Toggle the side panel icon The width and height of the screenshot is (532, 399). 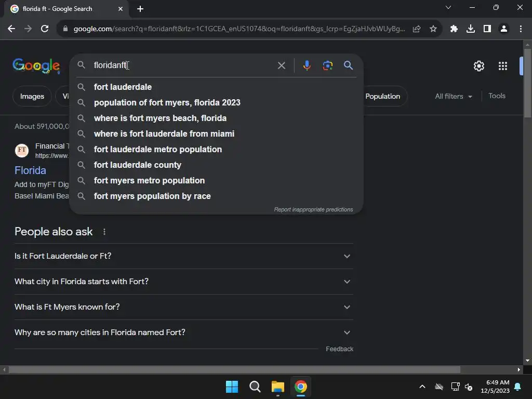(487, 29)
